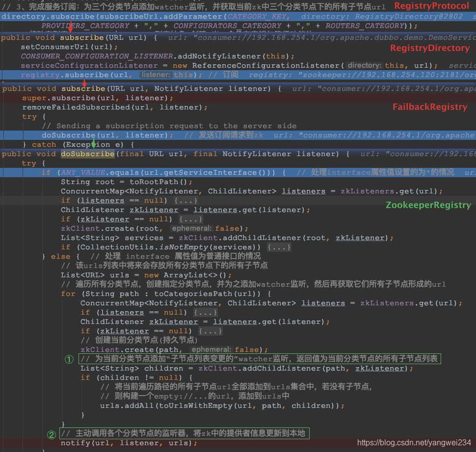Click the setConsumerUrl(url) call
Image resolution: width=476 pixels, height=452 pixels.
tap(67, 47)
